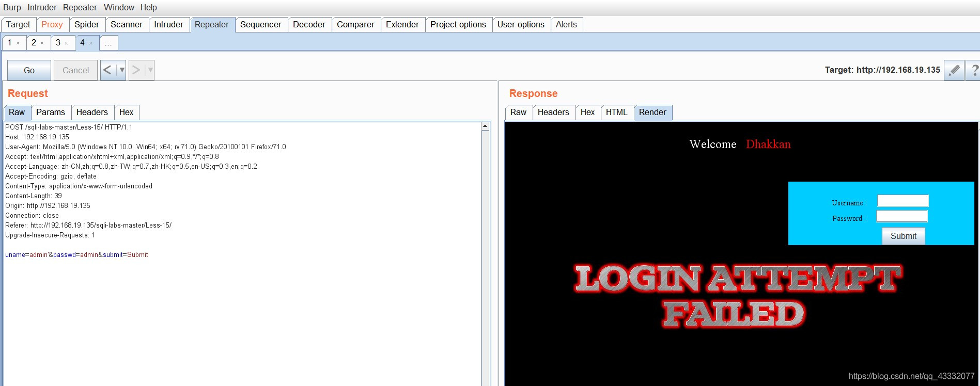
Task: Close Repeater tab 3
Action: (67, 43)
